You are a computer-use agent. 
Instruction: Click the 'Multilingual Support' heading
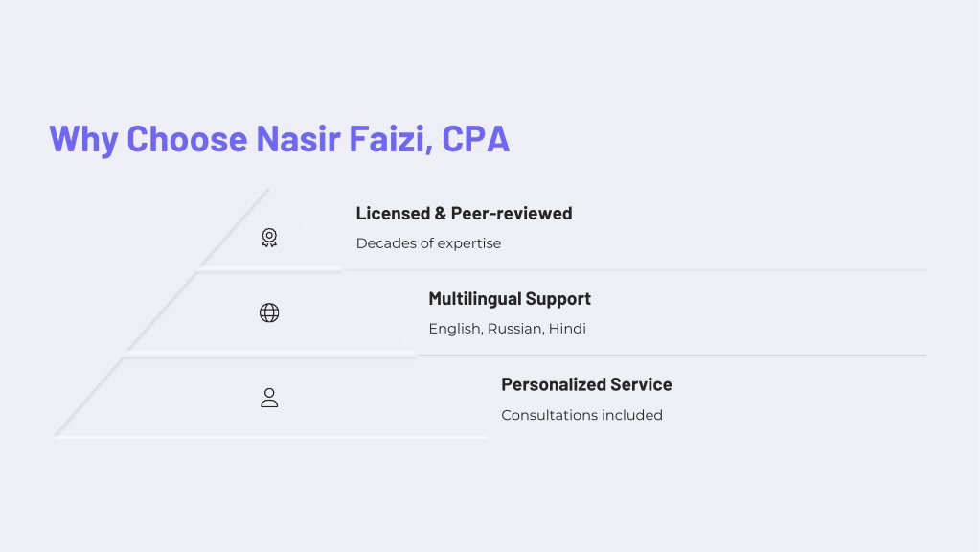pyautogui.click(x=510, y=299)
